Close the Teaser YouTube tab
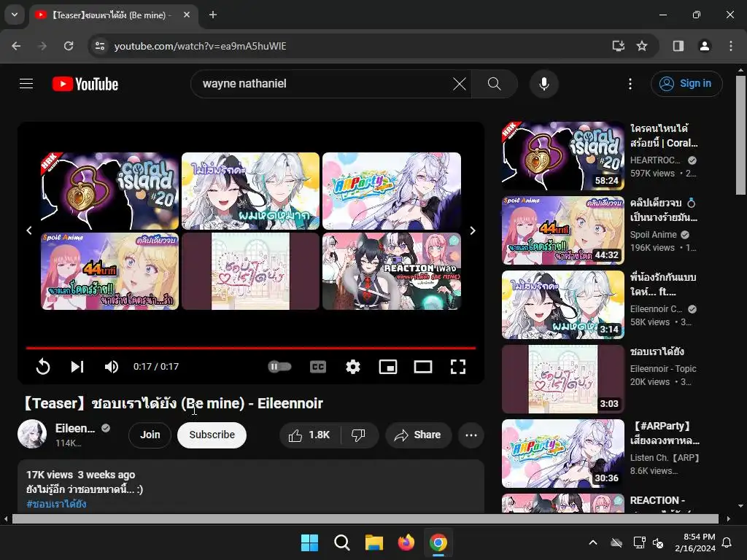The image size is (747, 560). pos(187,15)
